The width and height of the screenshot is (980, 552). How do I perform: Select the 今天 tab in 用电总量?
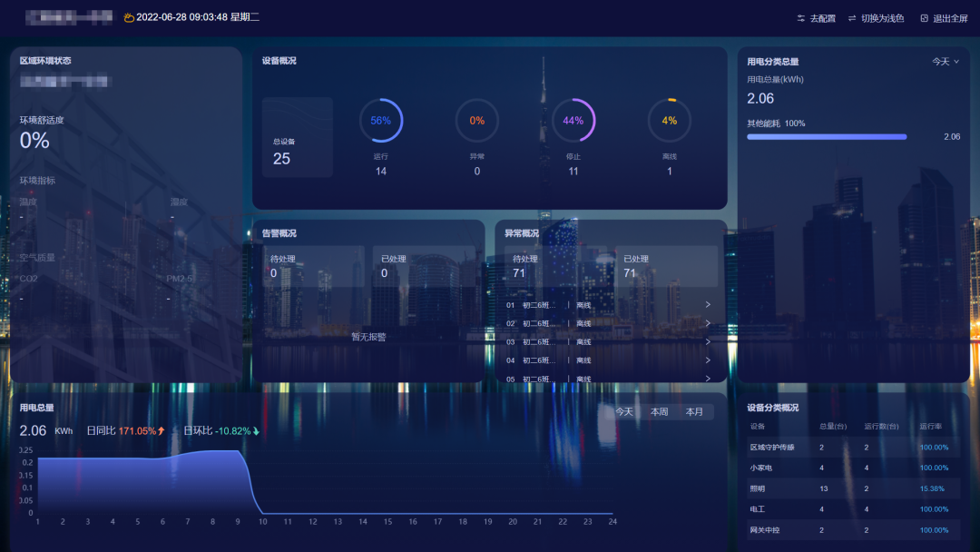pyautogui.click(x=624, y=411)
